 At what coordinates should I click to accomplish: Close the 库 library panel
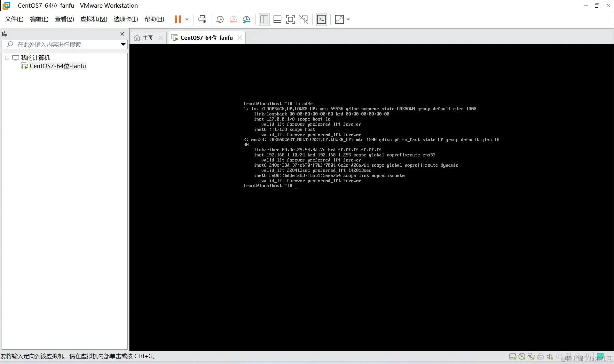pyautogui.click(x=122, y=34)
